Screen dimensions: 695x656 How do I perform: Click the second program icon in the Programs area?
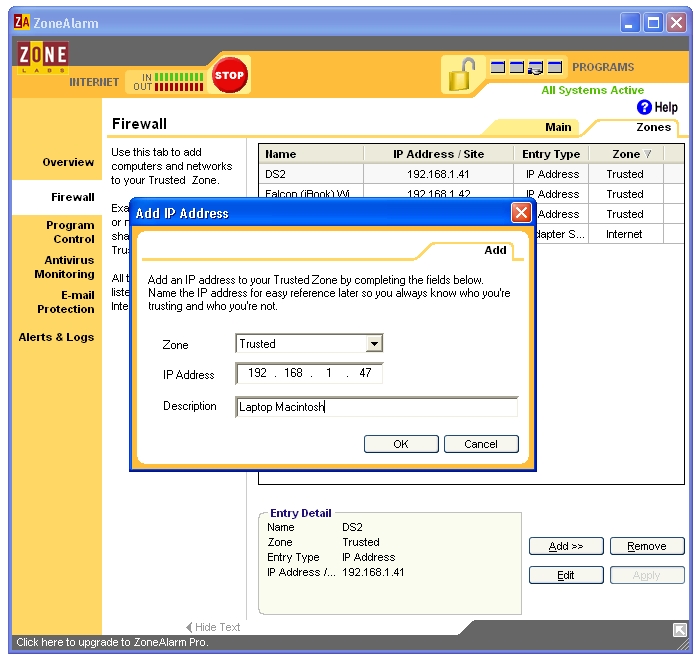click(516, 67)
